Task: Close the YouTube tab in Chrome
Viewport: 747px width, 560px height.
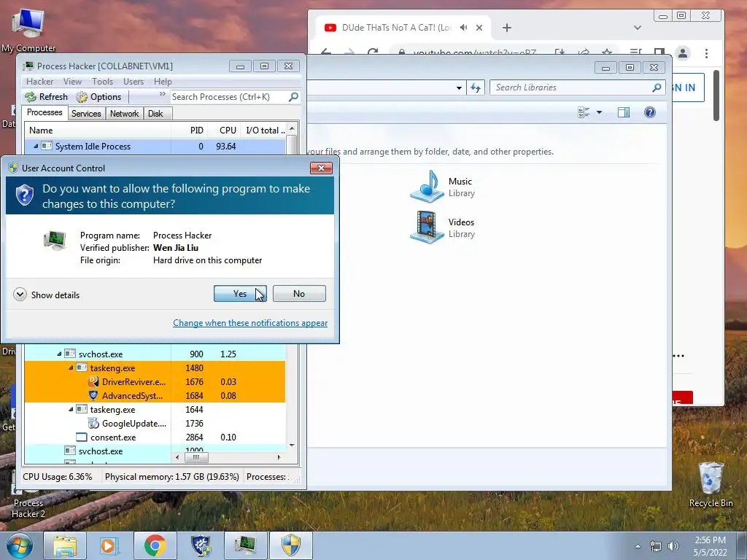Action: pyautogui.click(x=479, y=28)
